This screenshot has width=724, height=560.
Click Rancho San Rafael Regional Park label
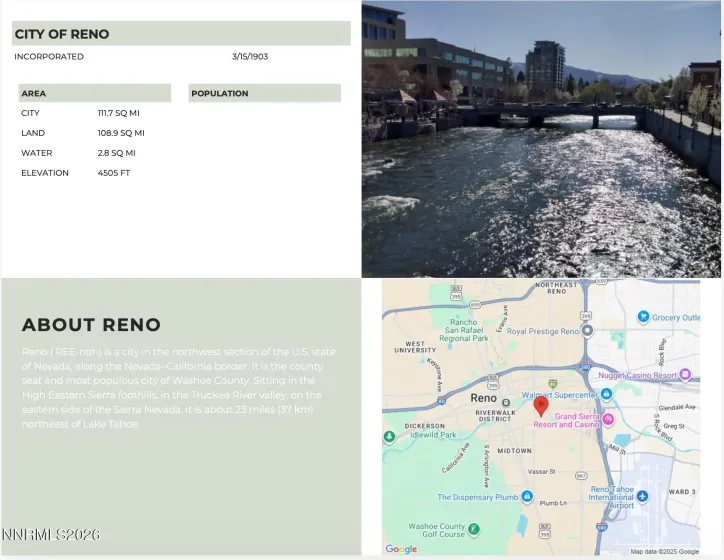click(464, 330)
